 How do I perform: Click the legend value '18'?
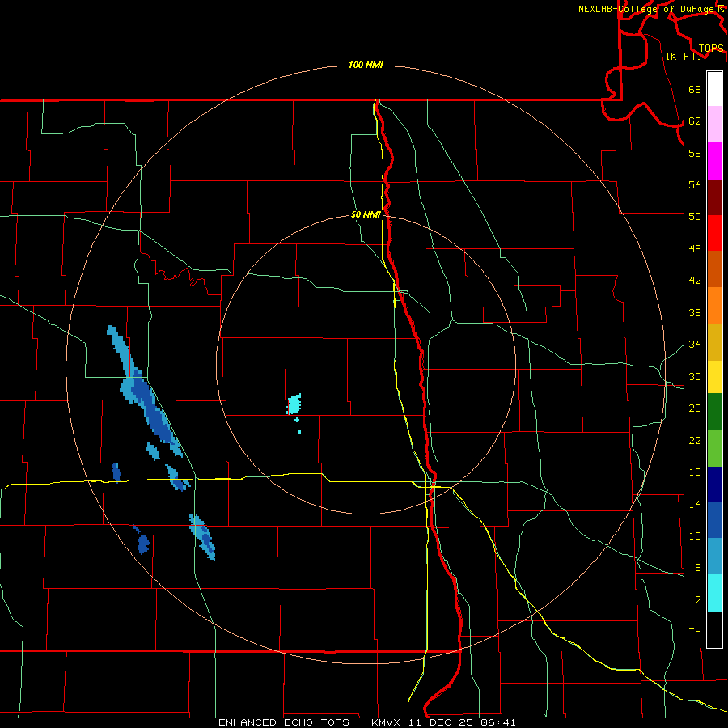[695, 472]
